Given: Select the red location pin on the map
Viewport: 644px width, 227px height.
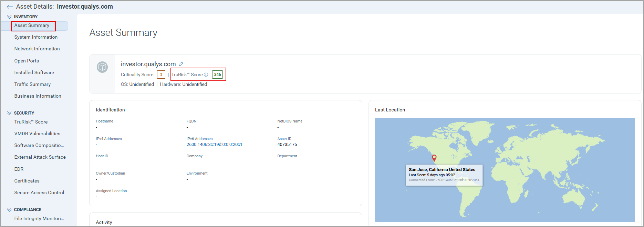Looking at the screenshot, I should tap(434, 158).
